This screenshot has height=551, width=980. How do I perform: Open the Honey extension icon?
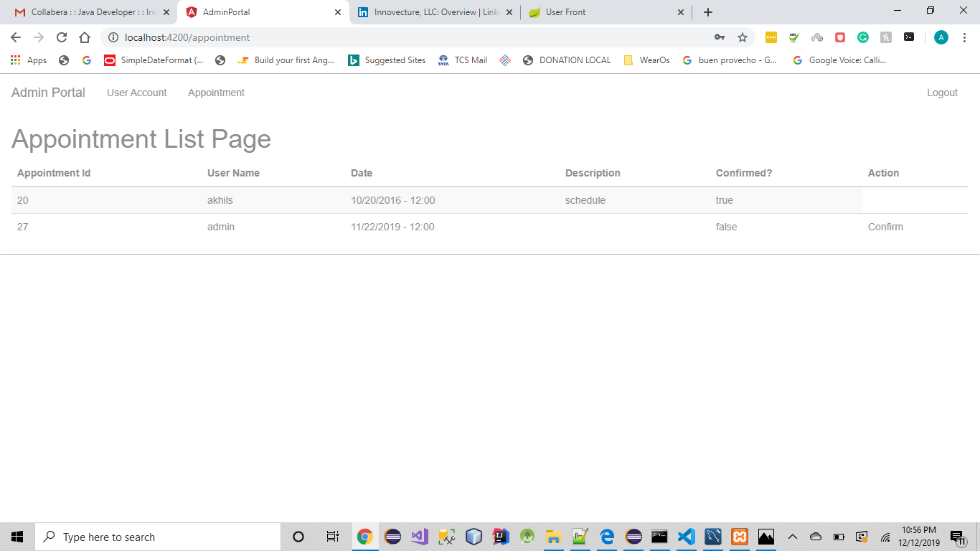pyautogui.click(x=886, y=37)
